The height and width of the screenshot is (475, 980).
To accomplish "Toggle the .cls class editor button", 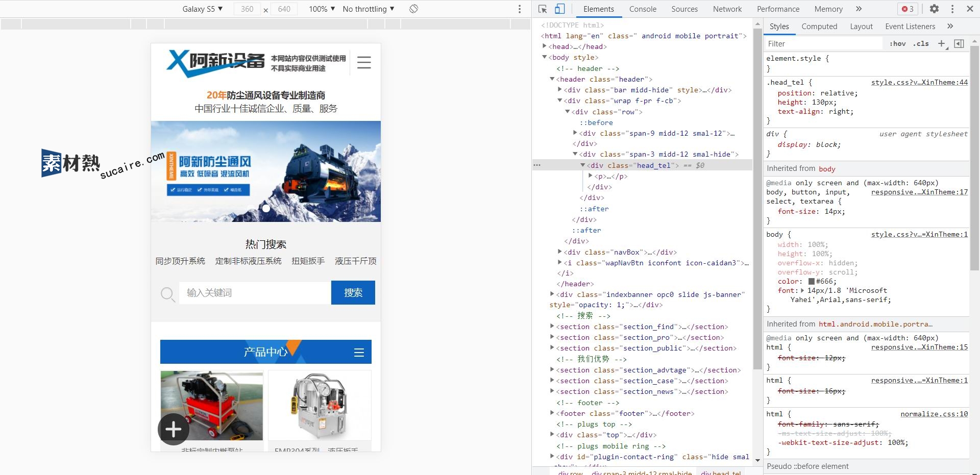I will click(x=921, y=44).
